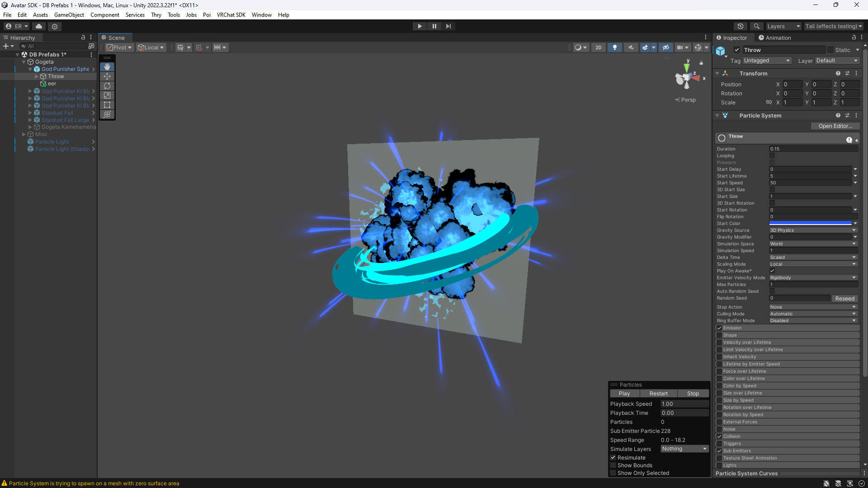Click the blue Start Color swatch
868x488 pixels.
tap(810, 224)
